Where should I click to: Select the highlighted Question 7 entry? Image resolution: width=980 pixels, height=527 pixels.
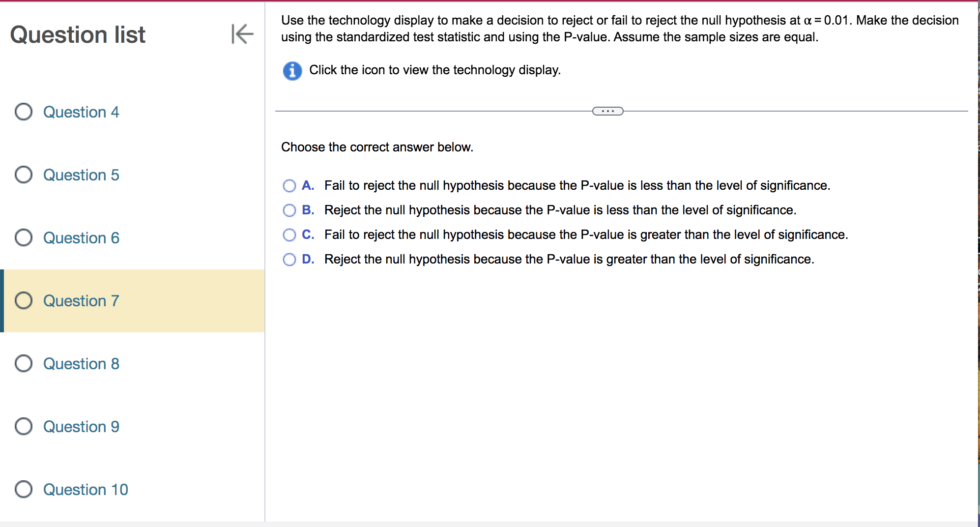[x=81, y=300]
